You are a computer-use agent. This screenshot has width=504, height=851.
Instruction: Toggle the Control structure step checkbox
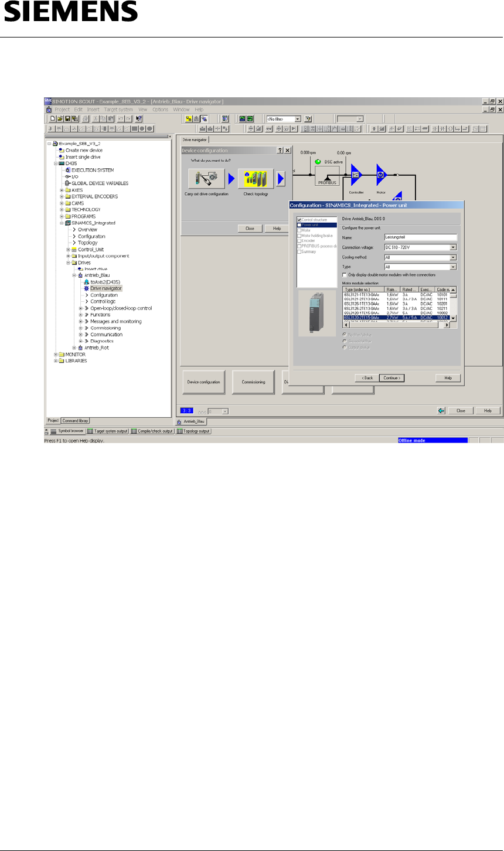point(299,220)
